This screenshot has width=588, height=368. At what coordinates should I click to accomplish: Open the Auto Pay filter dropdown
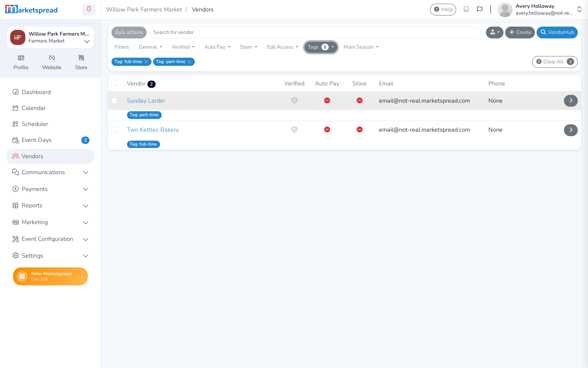coord(217,47)
